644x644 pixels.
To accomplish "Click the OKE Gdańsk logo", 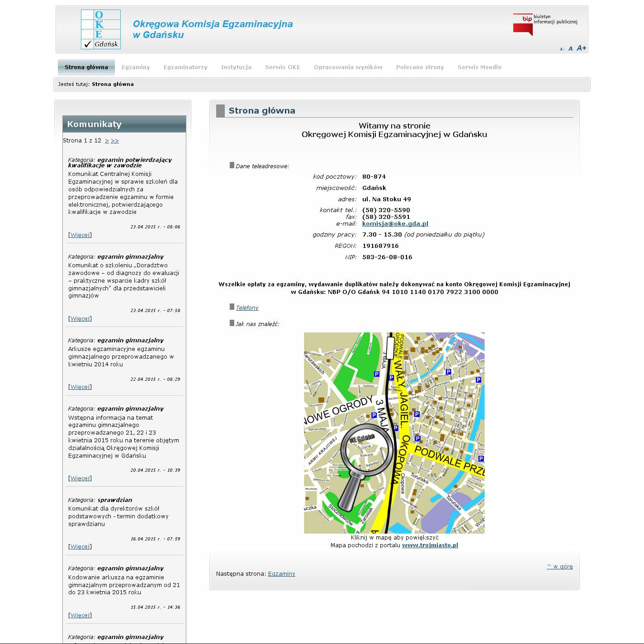I will [100, 29].
